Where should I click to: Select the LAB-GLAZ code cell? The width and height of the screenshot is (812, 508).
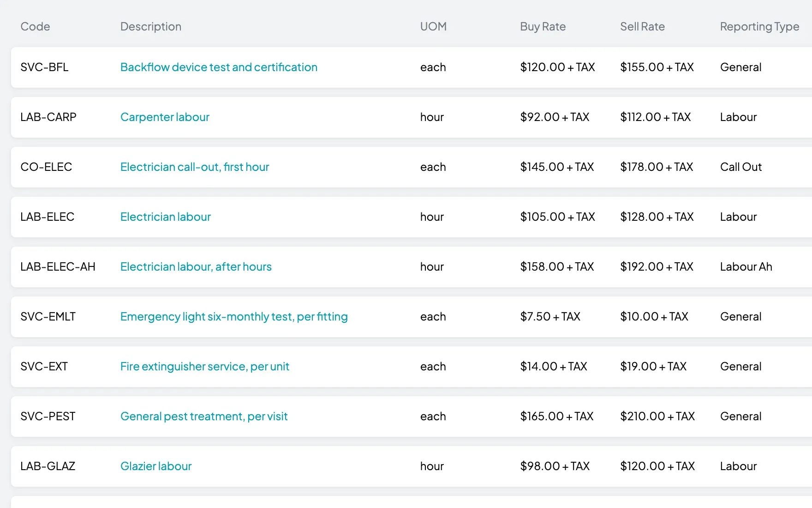tap(48, 466)
